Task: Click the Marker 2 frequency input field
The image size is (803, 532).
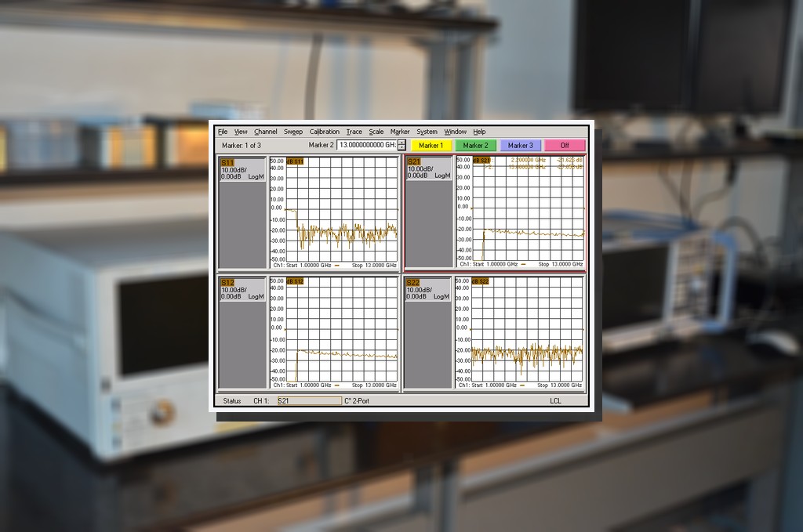Action: point(367,145)
